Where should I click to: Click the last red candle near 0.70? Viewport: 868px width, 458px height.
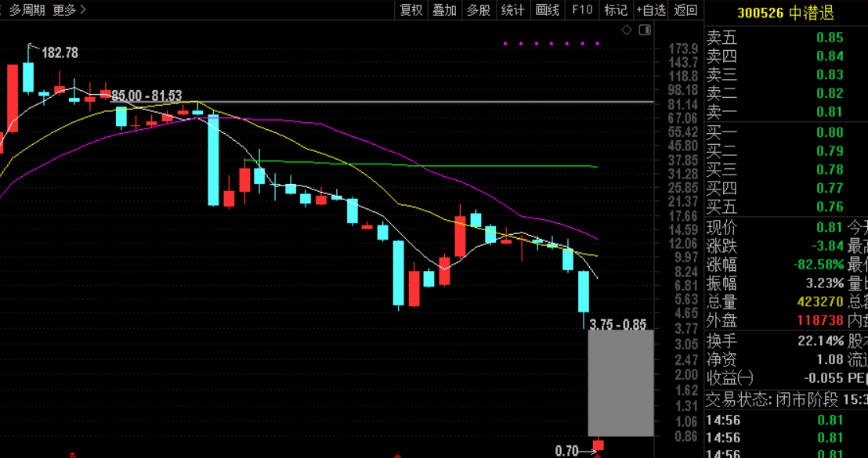(598, 444)
